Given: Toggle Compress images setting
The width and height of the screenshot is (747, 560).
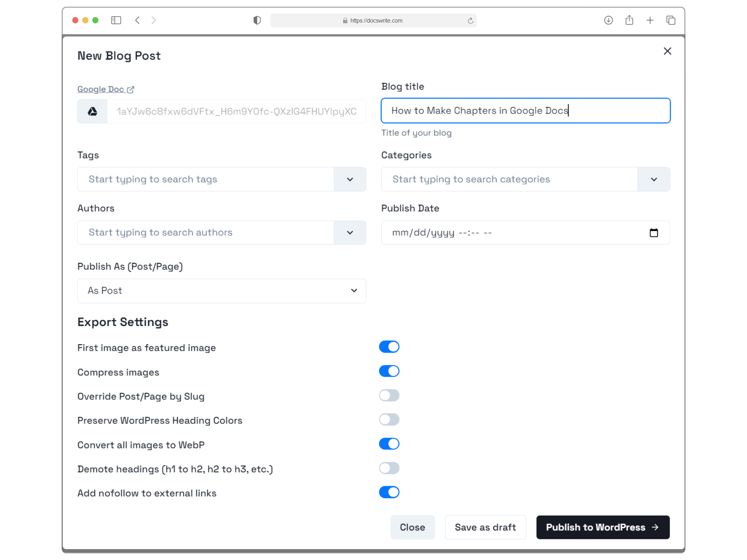Looking at the screenshot, I should pyautogui.click(x=388, y=371).
